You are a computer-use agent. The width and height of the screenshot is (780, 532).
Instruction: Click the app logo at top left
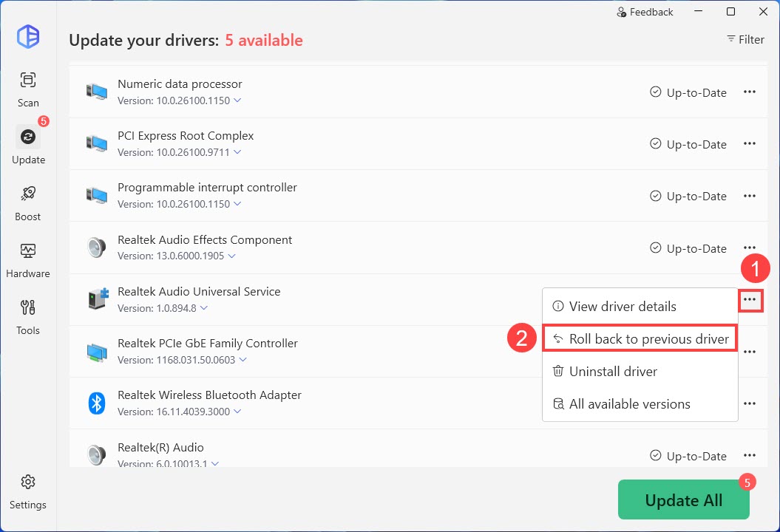(28, 36)
